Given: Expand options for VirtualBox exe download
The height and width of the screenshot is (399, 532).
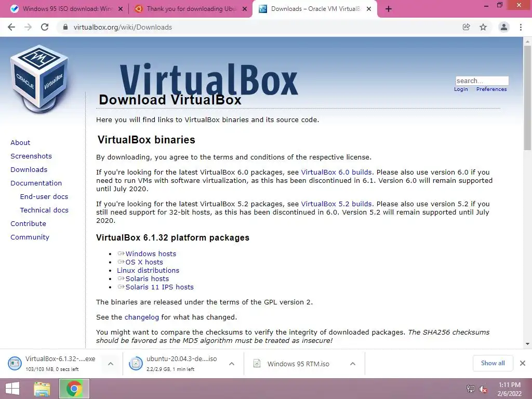Looking at the screenshot, I should tap(111, 364).
